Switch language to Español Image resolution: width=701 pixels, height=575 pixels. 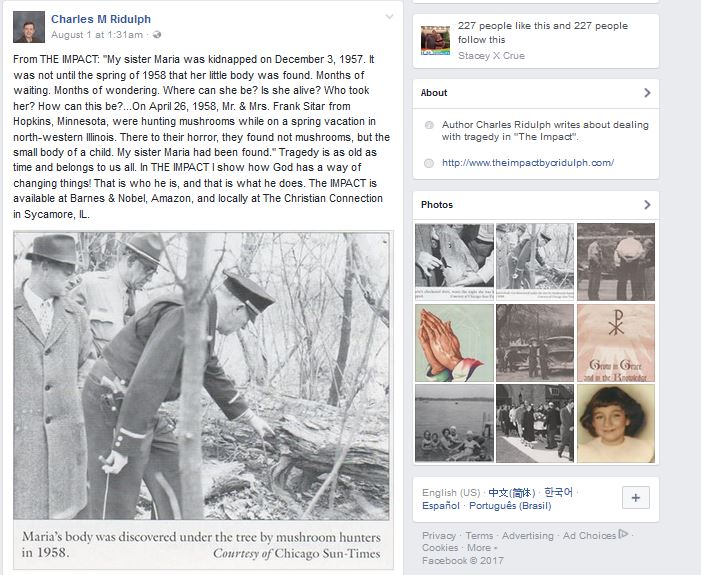click(441, 506)
